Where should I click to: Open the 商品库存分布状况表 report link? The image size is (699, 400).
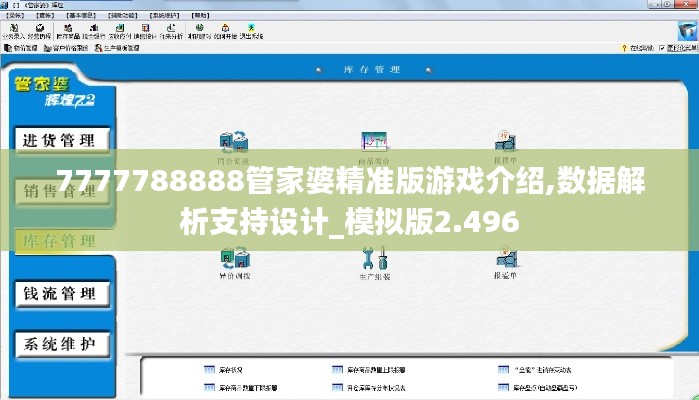point(369,388)
